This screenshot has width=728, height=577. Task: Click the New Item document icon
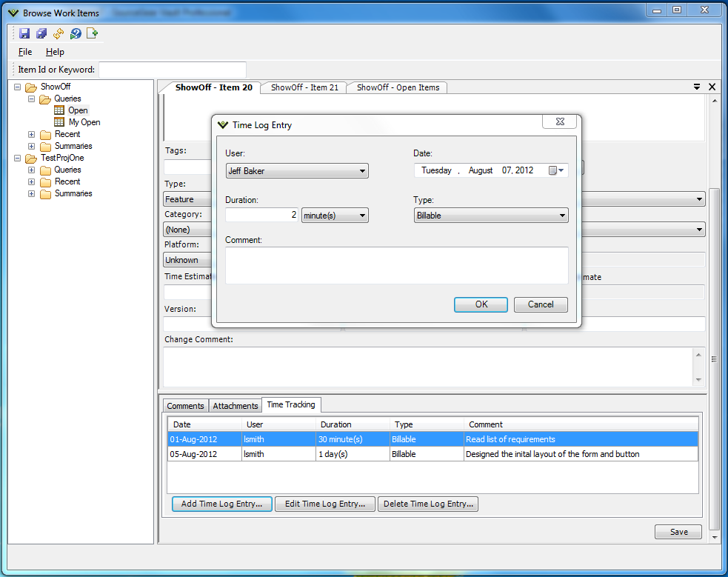tap(93, 33)
